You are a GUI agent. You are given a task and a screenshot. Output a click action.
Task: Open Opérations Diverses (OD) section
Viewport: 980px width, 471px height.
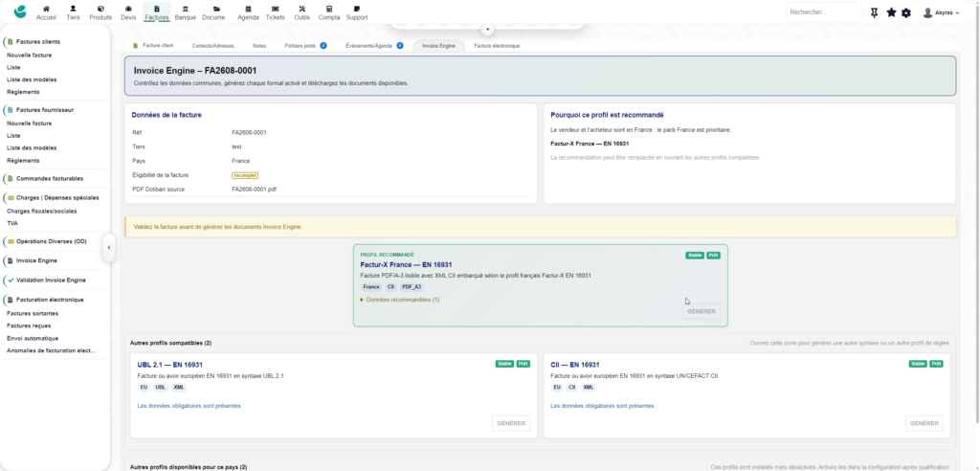[x=52, y=241]
